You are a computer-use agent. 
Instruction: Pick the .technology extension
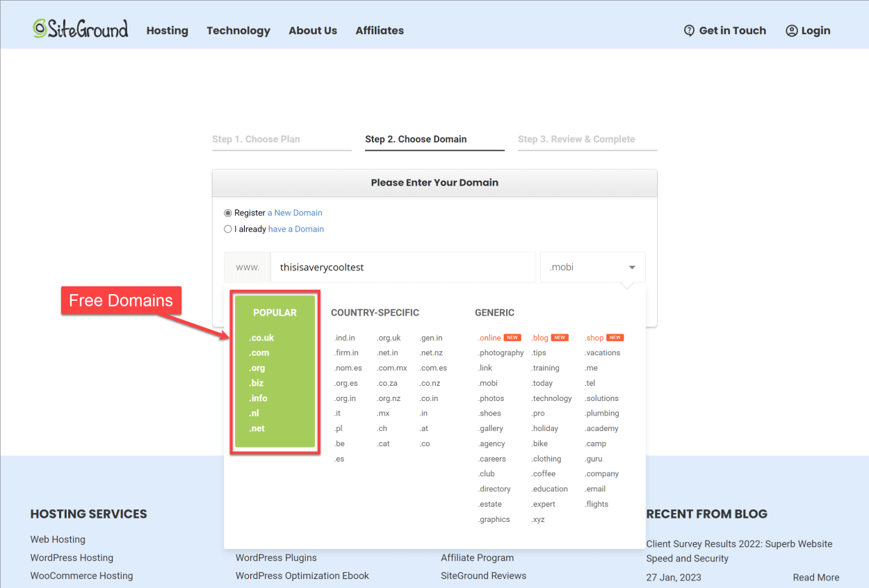click(x=552, y=398)
